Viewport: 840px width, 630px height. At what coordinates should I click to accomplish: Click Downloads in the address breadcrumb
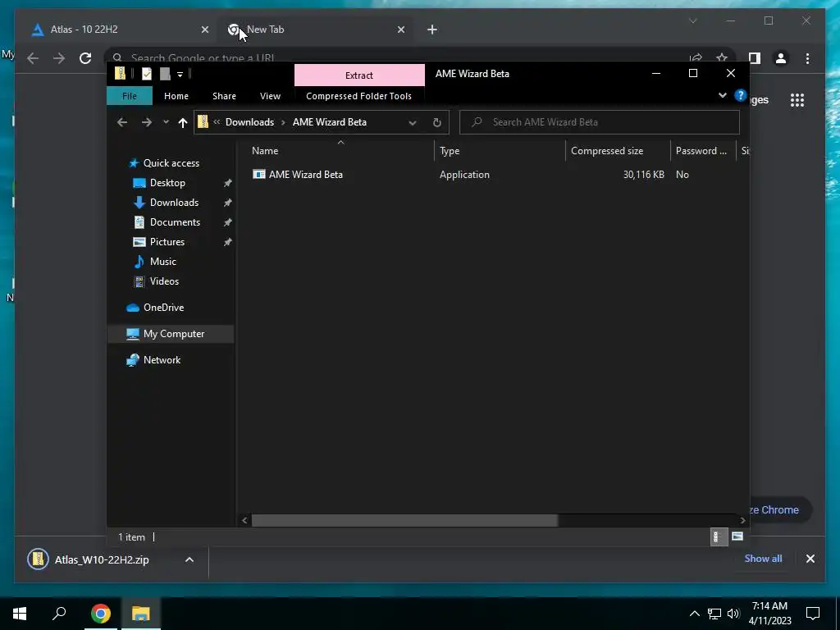click(249, 122)
